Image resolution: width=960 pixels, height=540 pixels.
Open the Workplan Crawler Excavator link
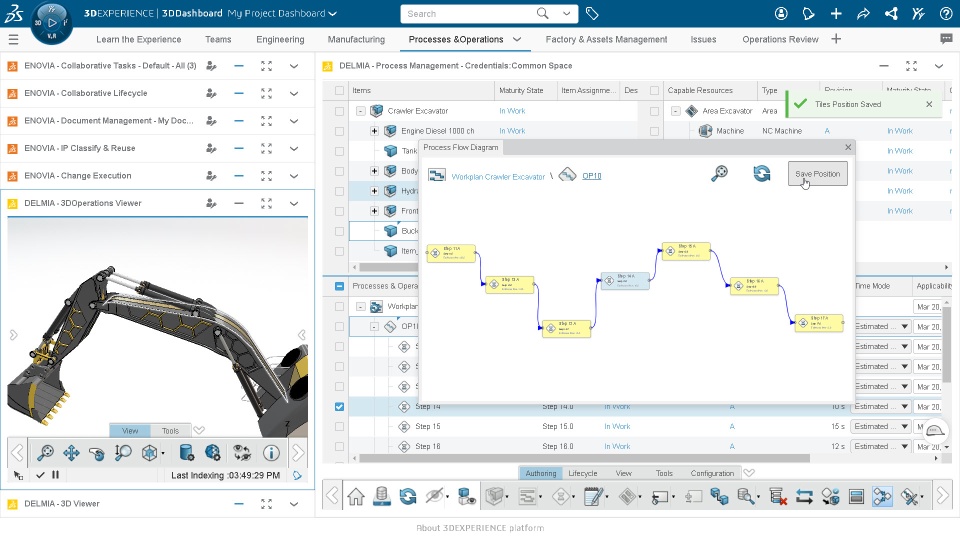click(x=498, y=177)
